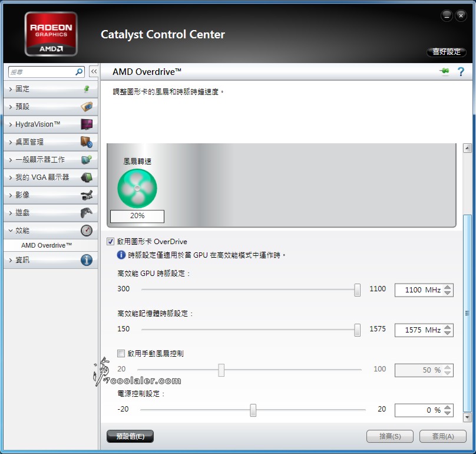Click the scrollbar down arrow
476x454 pixels.
coord(467,417)
